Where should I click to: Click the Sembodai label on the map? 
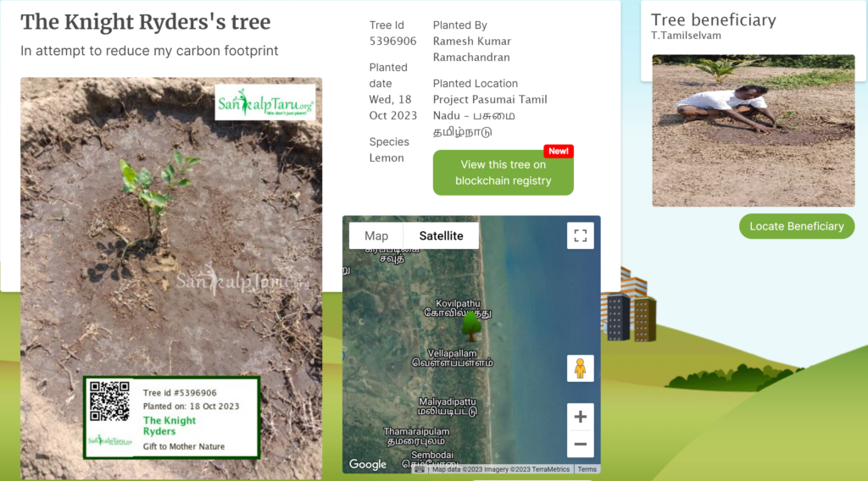(x=432, y=455)
